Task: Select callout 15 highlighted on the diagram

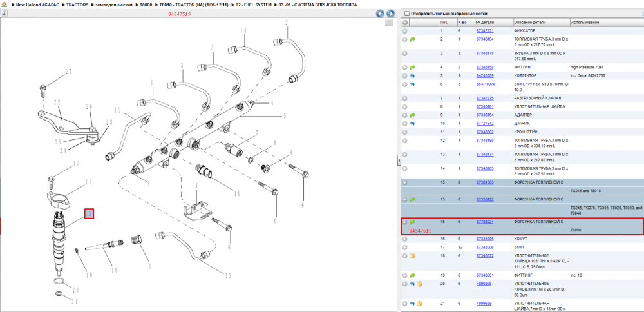Action: click(90, 214)
